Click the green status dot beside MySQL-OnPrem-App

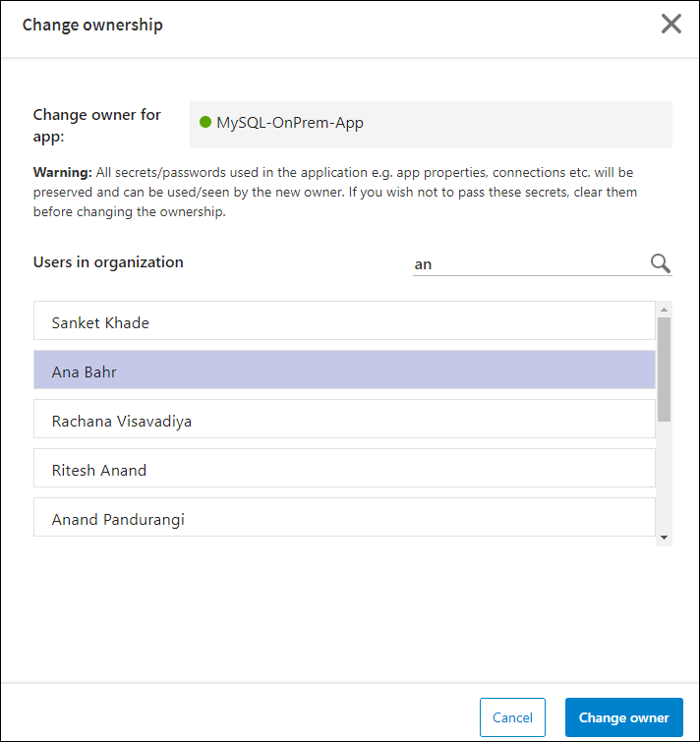[x=205, y=123]
